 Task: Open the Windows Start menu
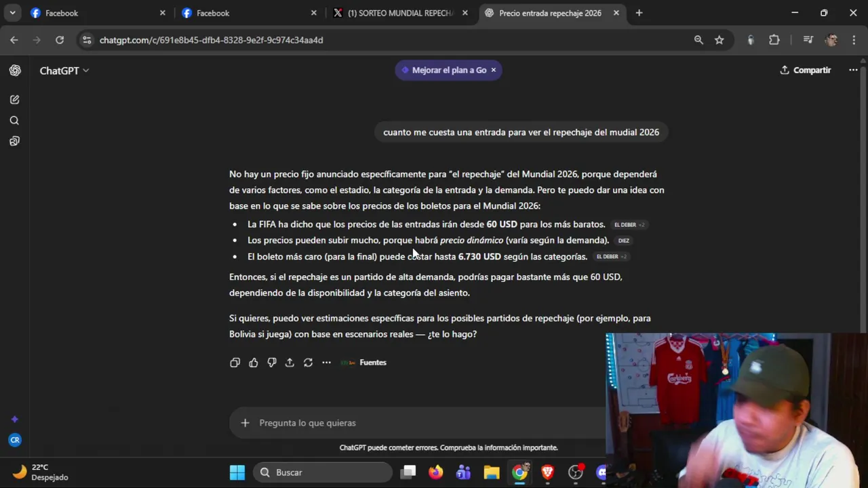[x=237, y=472]
